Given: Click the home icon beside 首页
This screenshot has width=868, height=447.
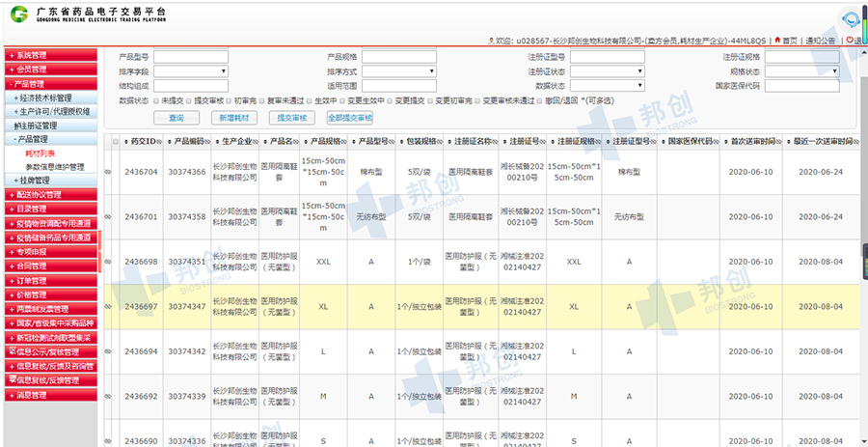Looking at the screenshot, I should click(x=777, y=41).
